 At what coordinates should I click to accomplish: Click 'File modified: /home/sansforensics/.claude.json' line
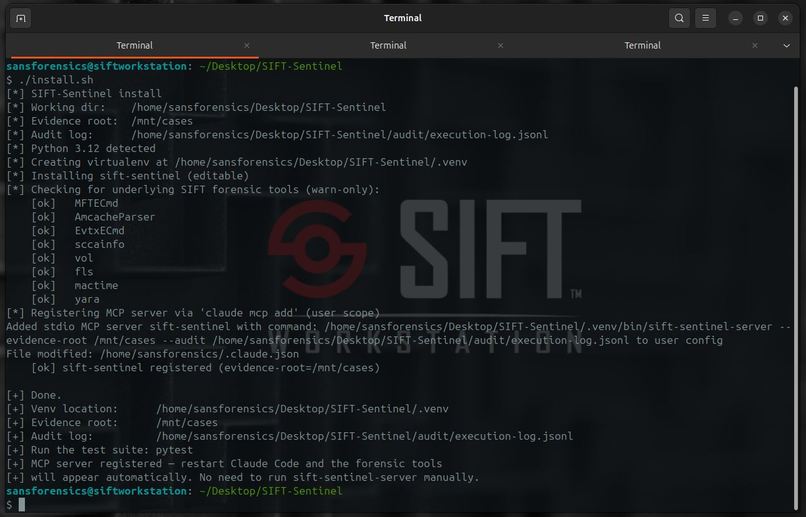coord(153,354)
